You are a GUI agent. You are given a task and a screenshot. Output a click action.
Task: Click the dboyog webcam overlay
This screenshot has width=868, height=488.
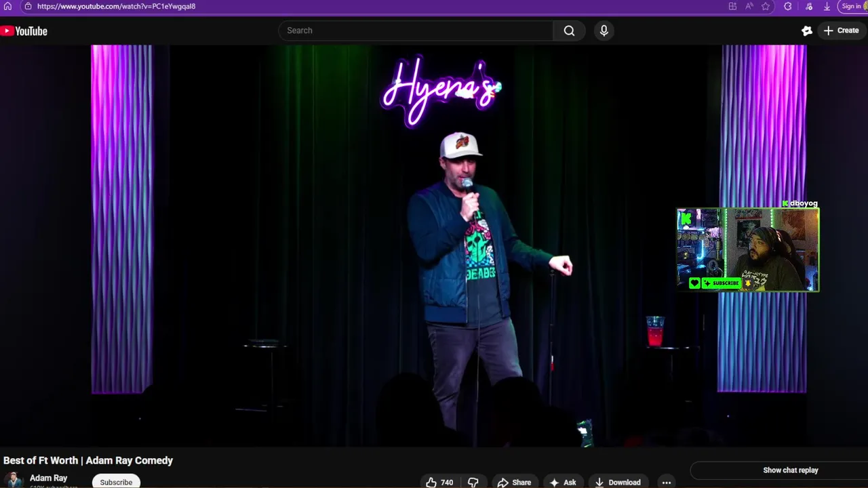pyautogui.click(x=747, y=249)
